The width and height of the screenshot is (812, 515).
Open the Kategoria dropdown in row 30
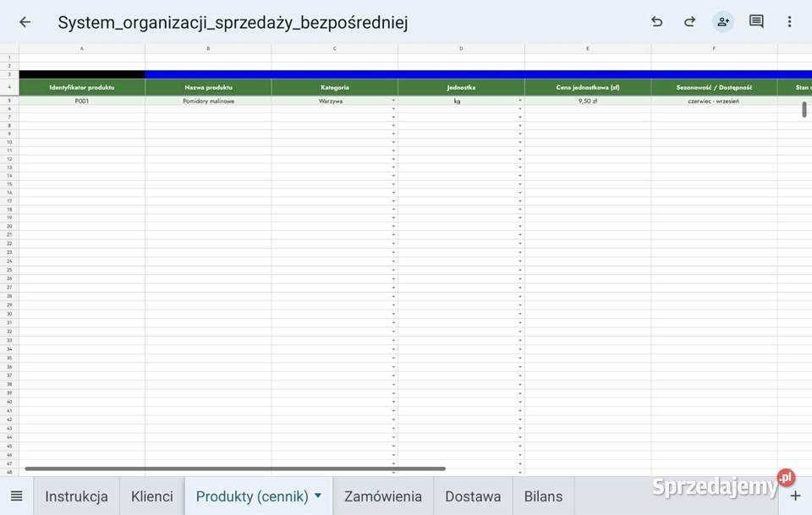pos(393,315)
